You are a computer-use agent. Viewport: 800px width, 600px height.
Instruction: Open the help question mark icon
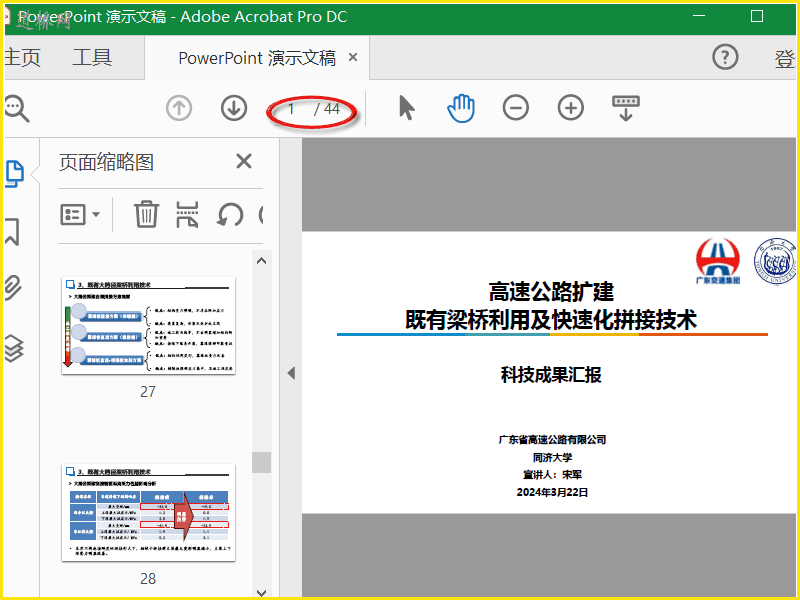pyautogui.click(x=725, y=57)
